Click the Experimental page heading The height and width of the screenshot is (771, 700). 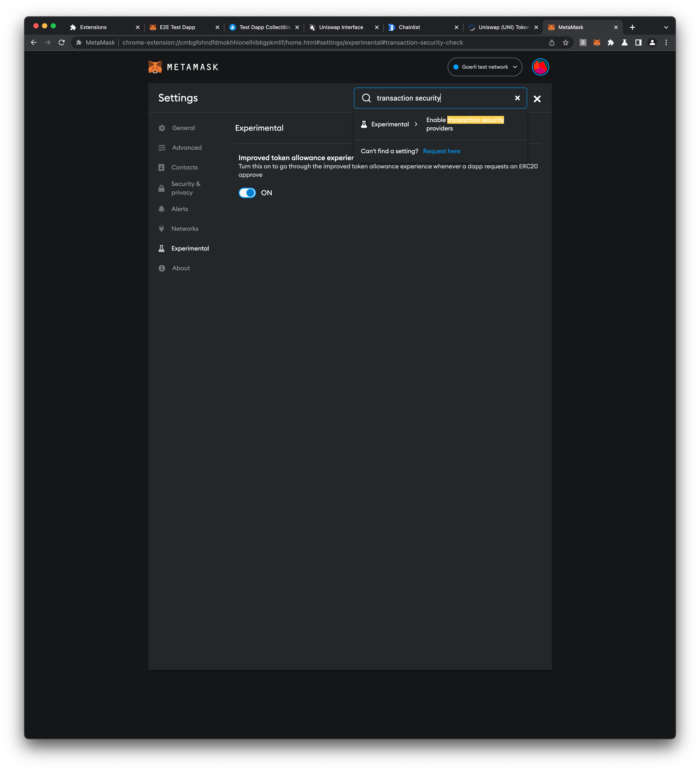pos(259,128)
